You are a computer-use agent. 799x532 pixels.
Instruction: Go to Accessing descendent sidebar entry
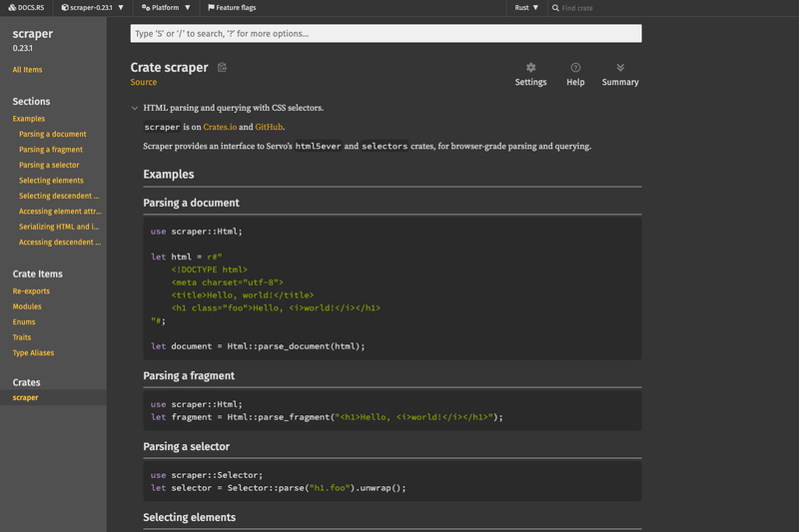click(60, 242)
